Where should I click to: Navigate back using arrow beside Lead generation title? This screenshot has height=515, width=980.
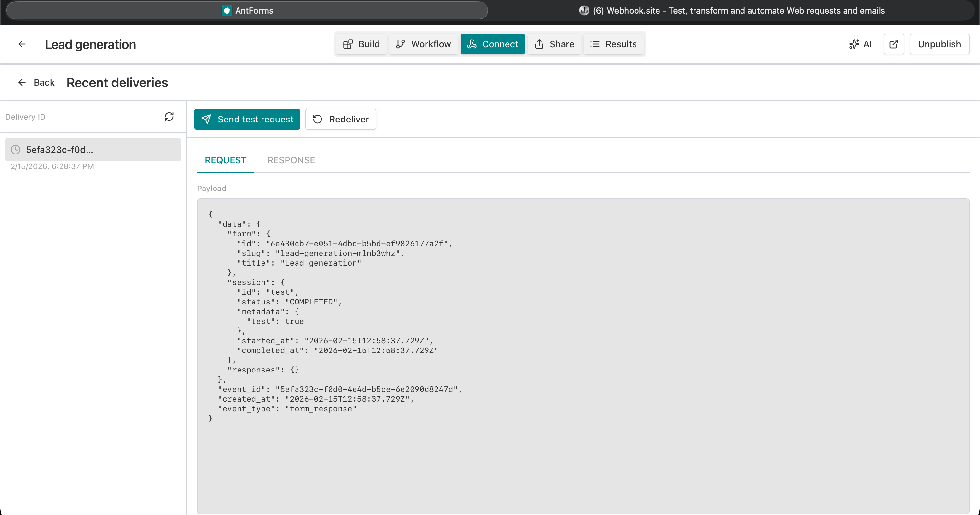[x=22, y=44]
